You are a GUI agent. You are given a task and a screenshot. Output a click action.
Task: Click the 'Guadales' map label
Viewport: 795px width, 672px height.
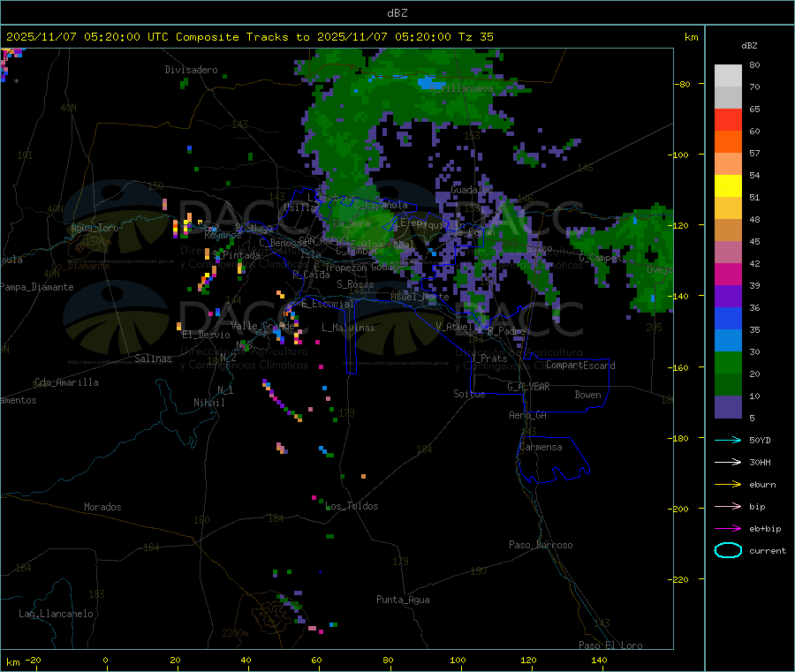[472, 190]
